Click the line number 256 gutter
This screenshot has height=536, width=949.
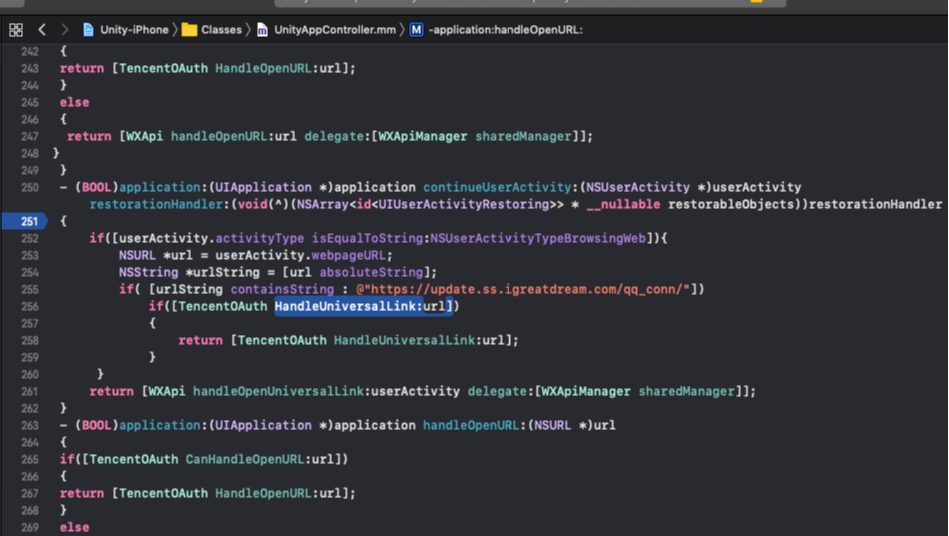coord(30,307)
